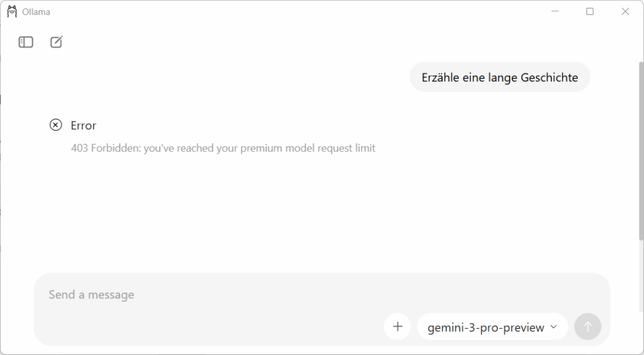The height and width of the screenshot is (355, 644).
Task: Click the send arrow button
Action: pos(587,327)
